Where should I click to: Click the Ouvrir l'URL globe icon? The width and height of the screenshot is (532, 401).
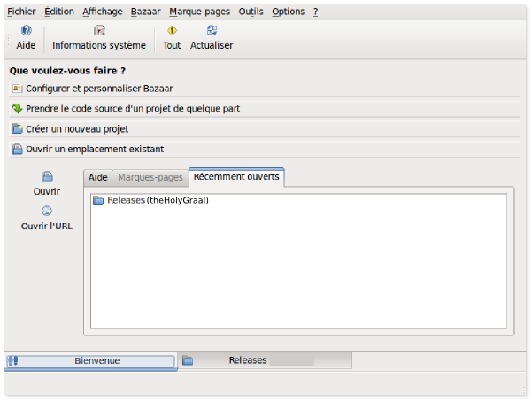47,211
